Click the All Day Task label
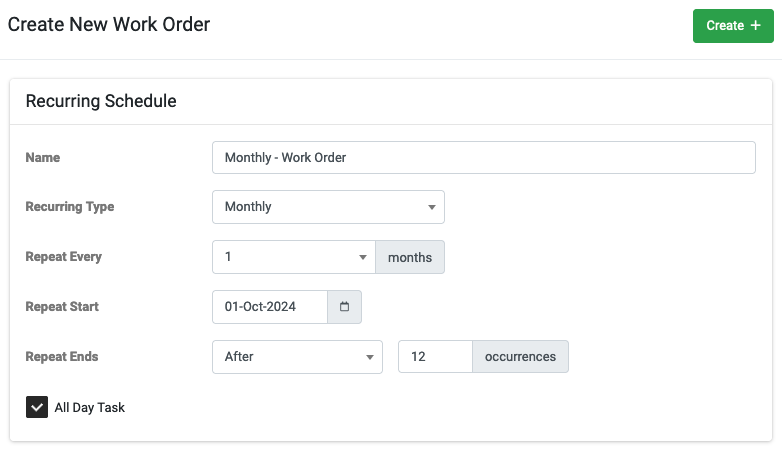This screenshot has height=455, width=782. 90,408
